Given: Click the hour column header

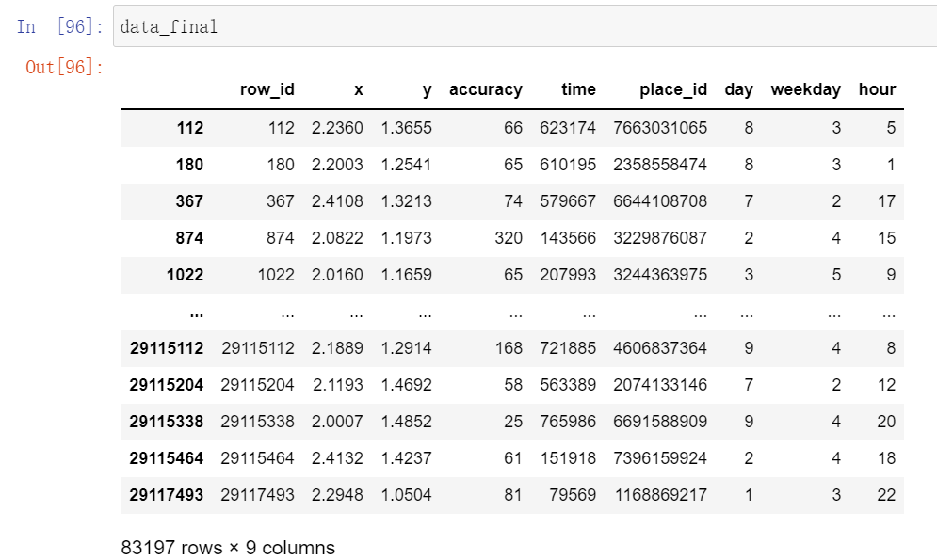Looking at the screenshot, I should point(877,90).
